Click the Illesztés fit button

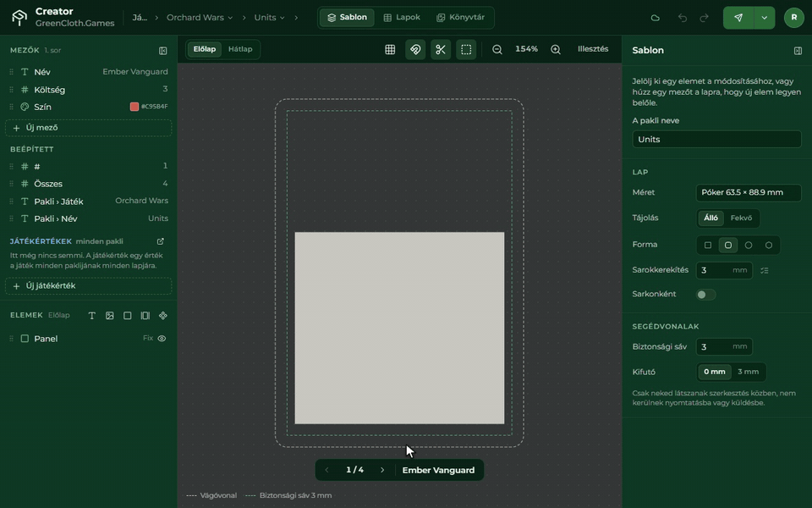pyautogui.click(x=593, y=49)
